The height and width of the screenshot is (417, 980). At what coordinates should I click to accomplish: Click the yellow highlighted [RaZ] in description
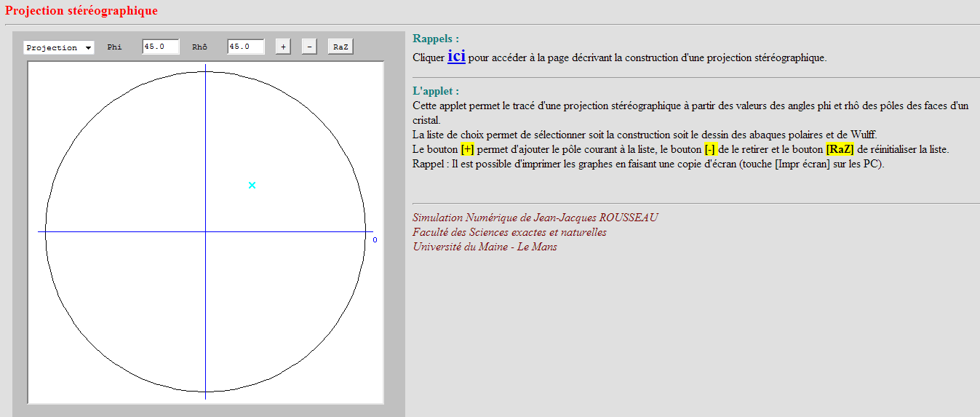point(840,149)
